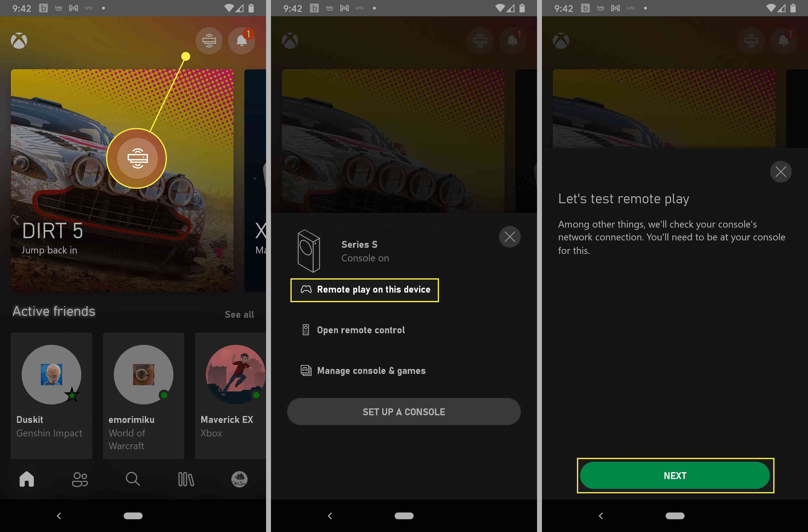Open notifications bell with 1 badge in left screen
The width and height of the screenshot is (808, 532).
(242, 41)
